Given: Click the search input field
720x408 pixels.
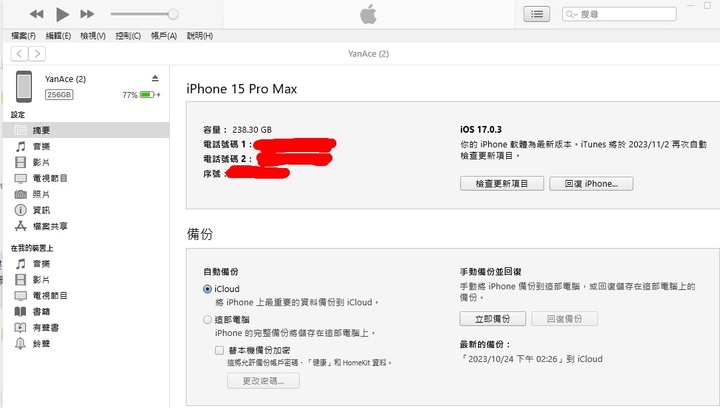Looking at the screenshot, I should click(x=619, y=14).
